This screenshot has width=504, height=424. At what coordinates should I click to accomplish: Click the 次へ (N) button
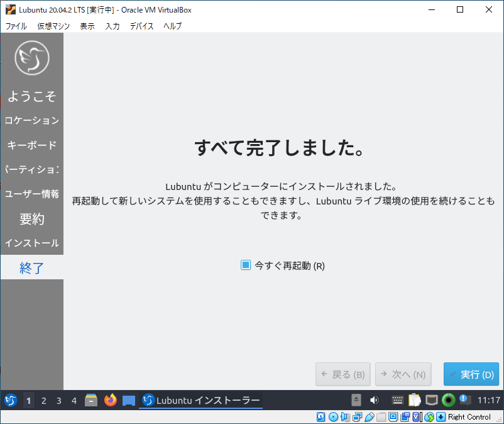[x=403, y=374]
